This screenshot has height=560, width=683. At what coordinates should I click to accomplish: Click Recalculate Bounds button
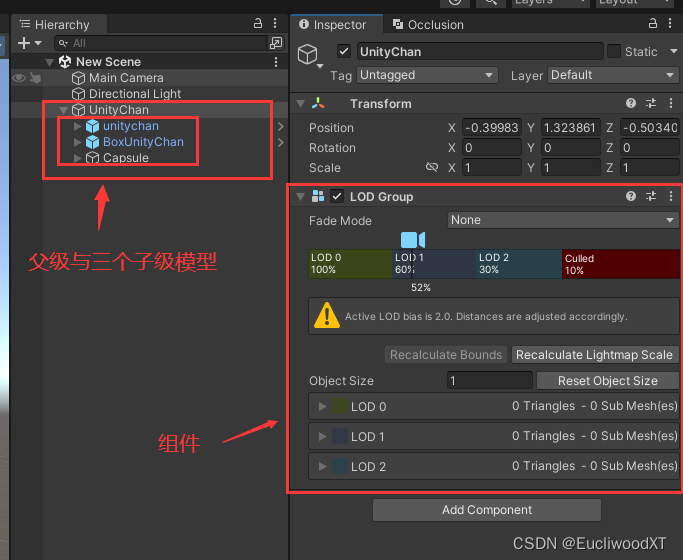coord(446,355)
